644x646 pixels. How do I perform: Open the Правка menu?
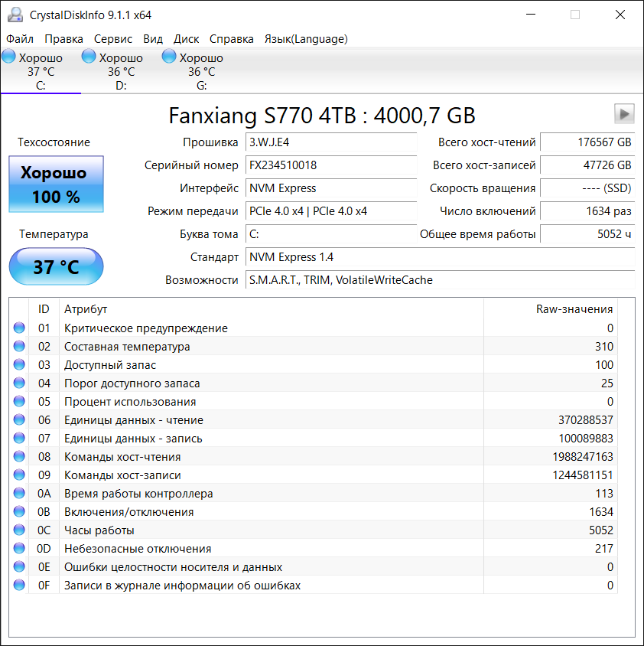pyautogui.click(x=63, y=39)
